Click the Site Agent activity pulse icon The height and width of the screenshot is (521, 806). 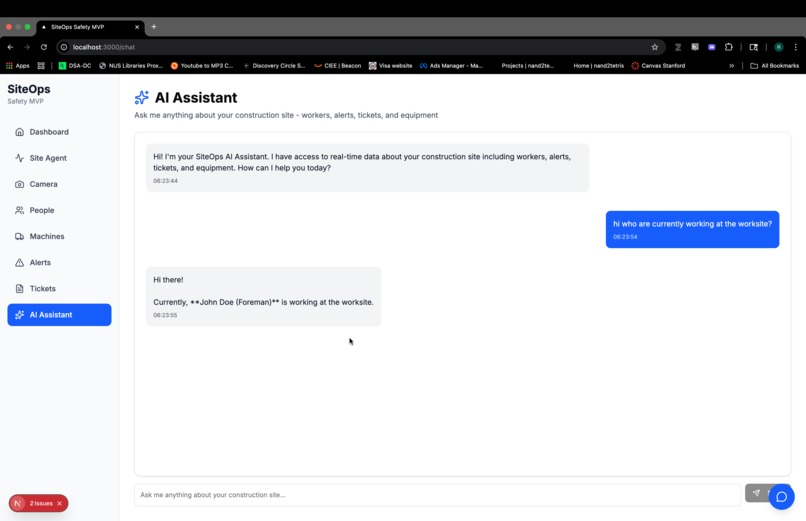20,158
